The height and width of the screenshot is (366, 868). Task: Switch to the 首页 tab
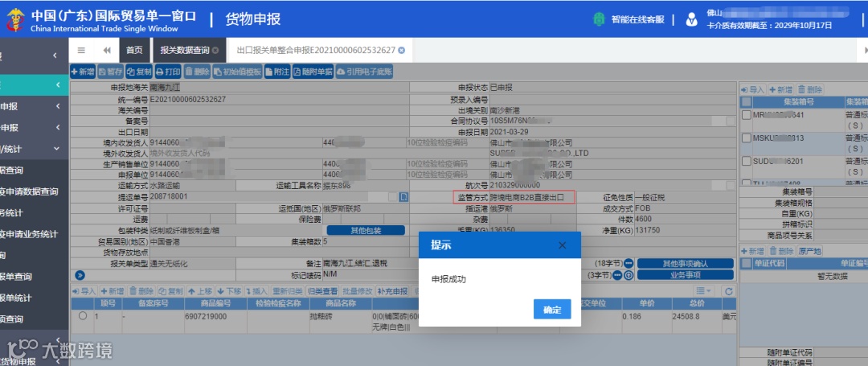134,51
